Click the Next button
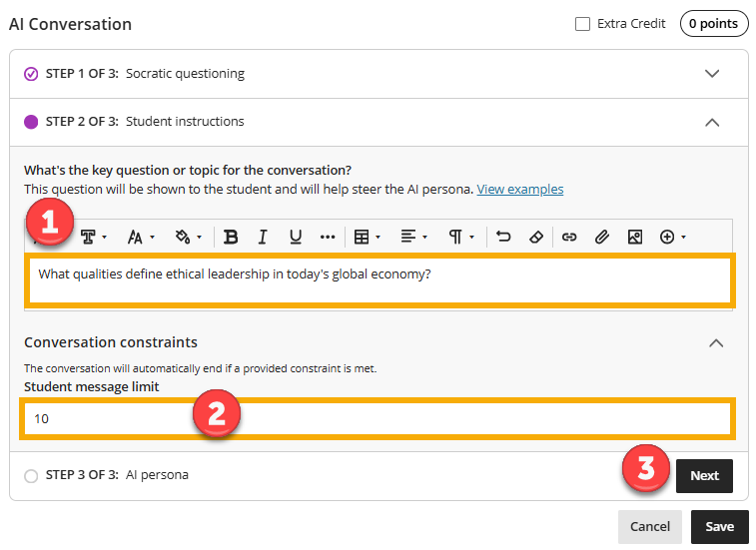Image resolution: width=756 pixels, height=550 pixels. point(704,476)
